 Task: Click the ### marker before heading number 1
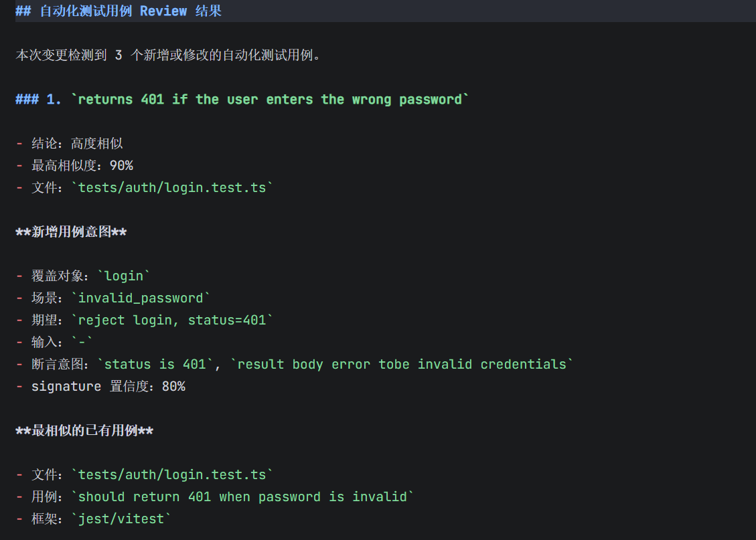click(x=27, y=99)
